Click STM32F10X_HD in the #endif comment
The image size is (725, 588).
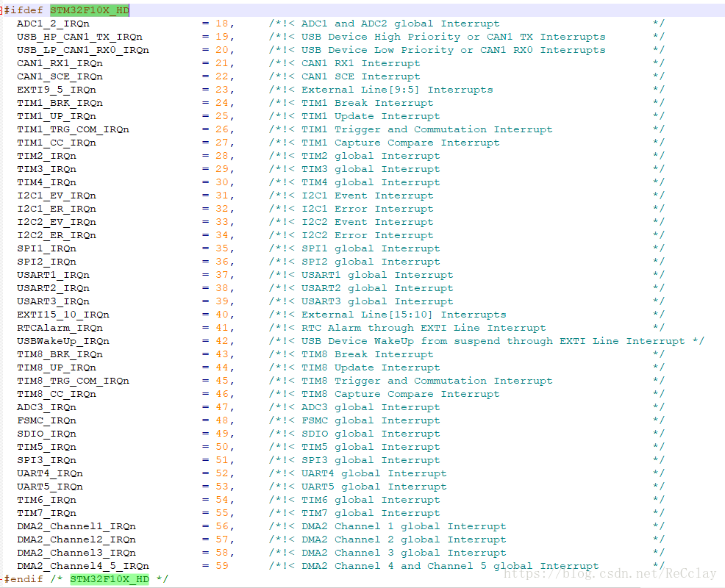pyautogui.click(x=110, y=578)
